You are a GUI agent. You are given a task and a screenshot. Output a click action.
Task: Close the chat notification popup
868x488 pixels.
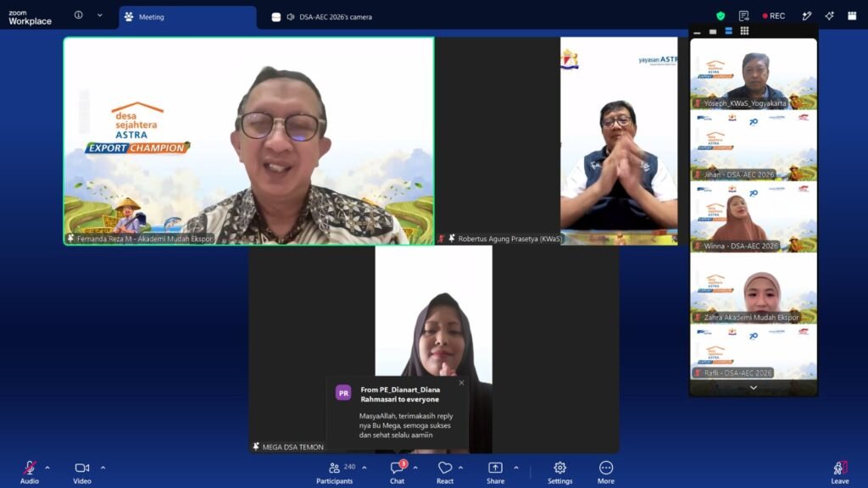[461, 383]
